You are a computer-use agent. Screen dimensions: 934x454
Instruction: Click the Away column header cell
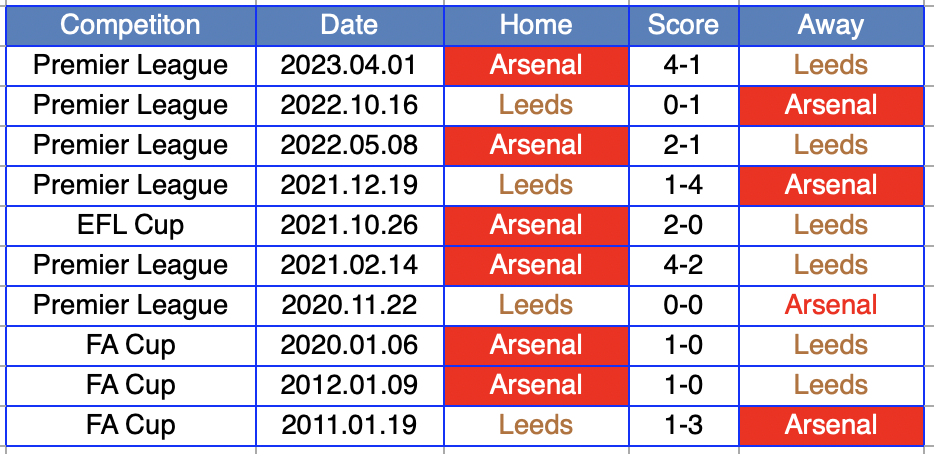click(831, 25)
